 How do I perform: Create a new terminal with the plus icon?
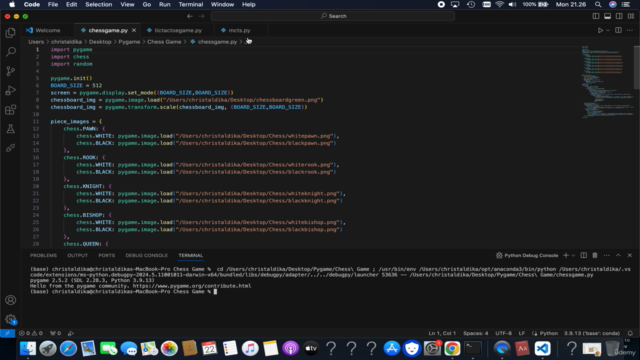[566, 256]
